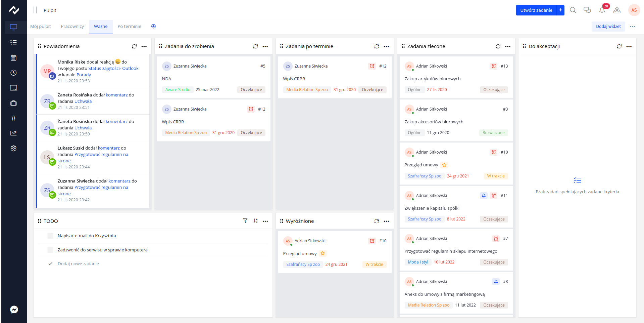Switch to Pracownicy tab
Screen dimensions: 644x323
[72, 26]
